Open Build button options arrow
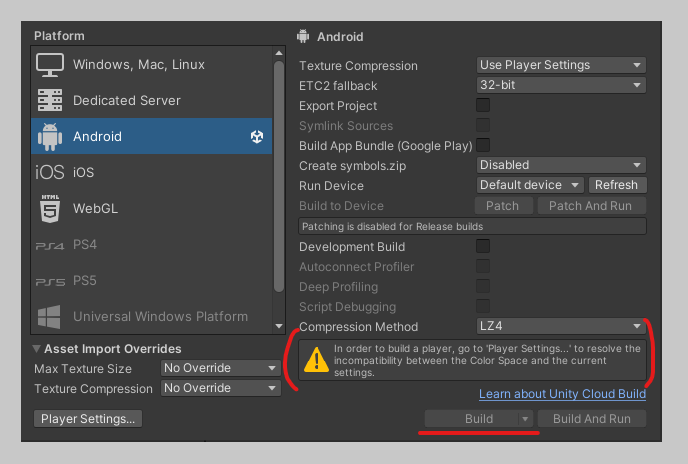The height and width of the screenshot is (464, 688). pyautogui.click(x=525, y=419)
